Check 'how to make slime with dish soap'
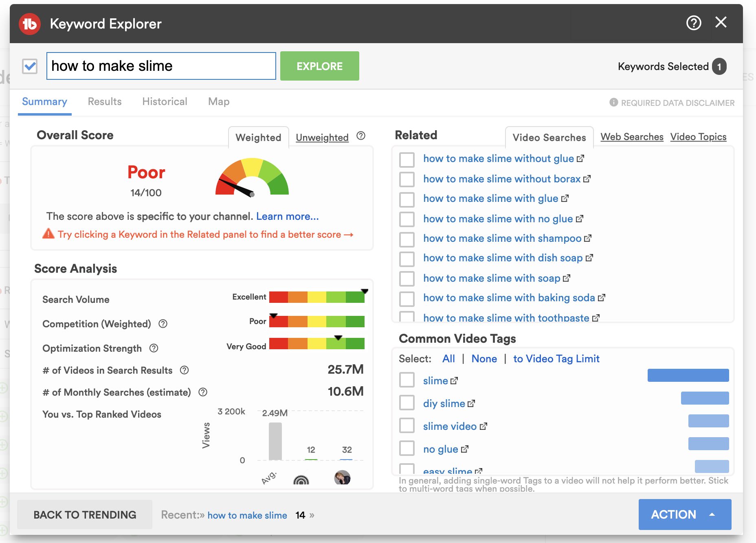 407,259
